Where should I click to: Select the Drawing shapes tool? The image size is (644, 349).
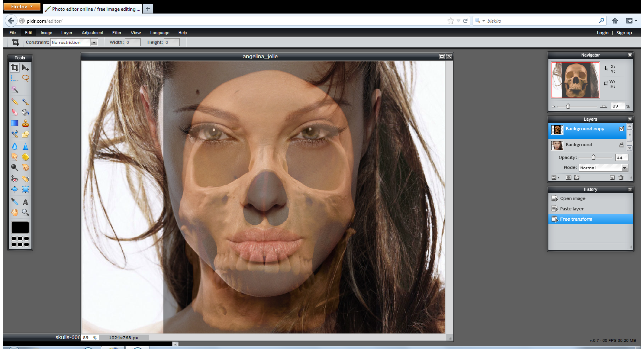tap(26, 134)
